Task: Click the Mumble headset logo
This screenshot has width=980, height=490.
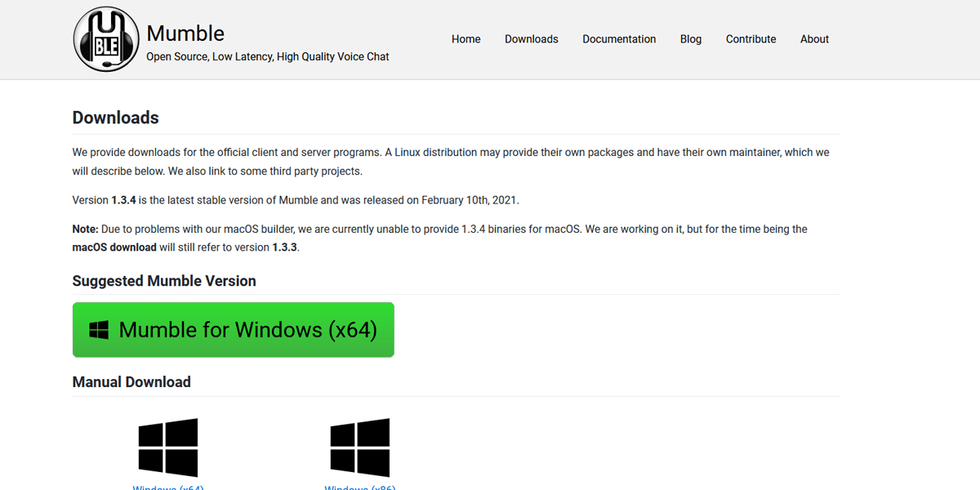Action: coord(107,39)
